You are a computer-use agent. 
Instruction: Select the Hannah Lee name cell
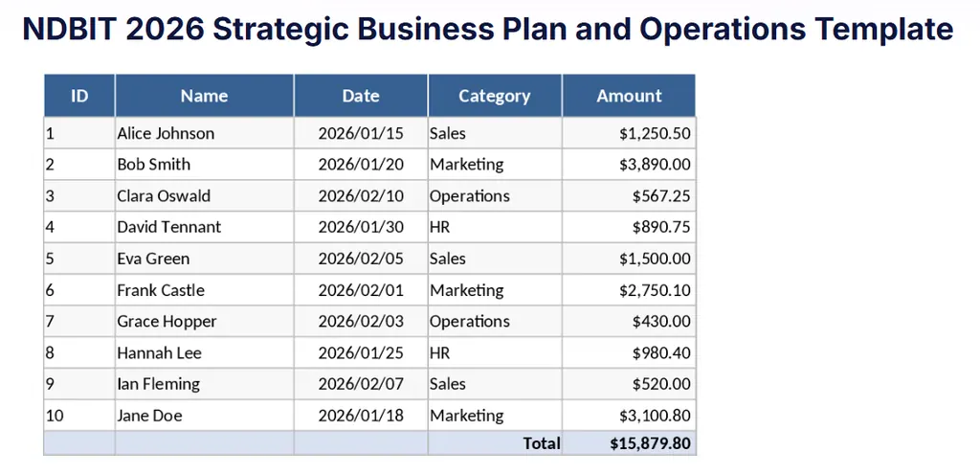click(x=159, y=353)
